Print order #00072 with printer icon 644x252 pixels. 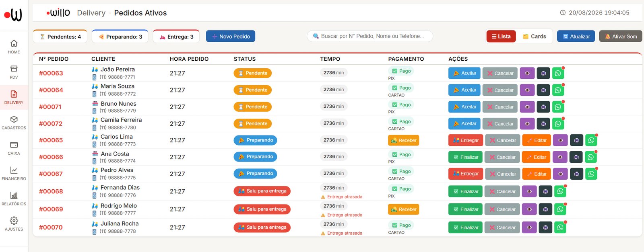click(543, 124)
